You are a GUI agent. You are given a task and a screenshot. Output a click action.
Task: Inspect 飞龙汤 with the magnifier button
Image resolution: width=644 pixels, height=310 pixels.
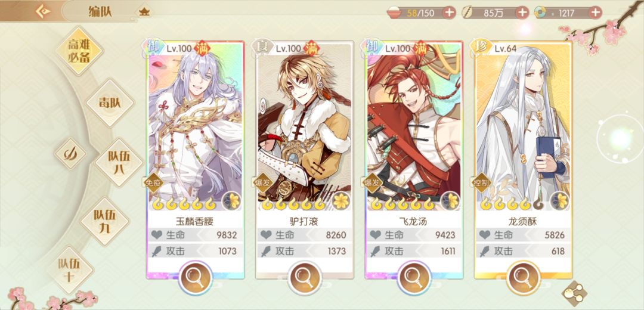(414, 278)
